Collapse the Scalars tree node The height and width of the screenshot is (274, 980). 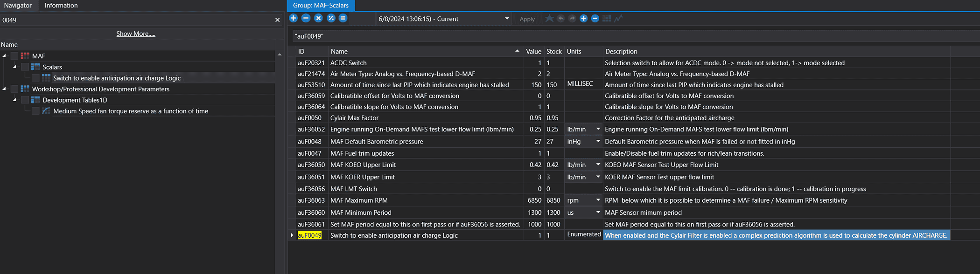click(15, 67)
